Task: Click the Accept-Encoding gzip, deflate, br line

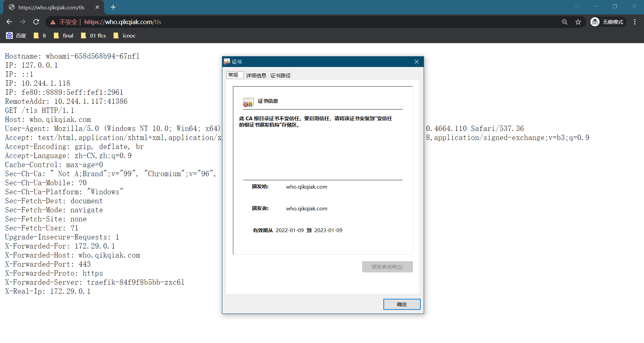Action: [x=74, y=146]
